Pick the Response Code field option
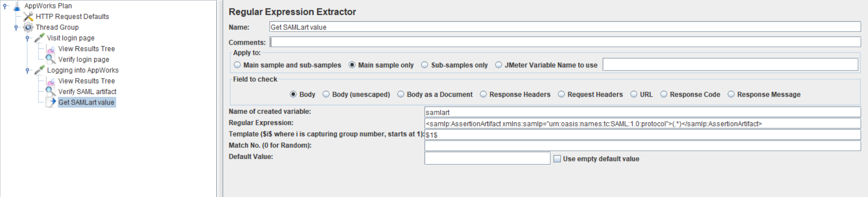The height and width of the screenshot is (197, 868). pos(664,94)
